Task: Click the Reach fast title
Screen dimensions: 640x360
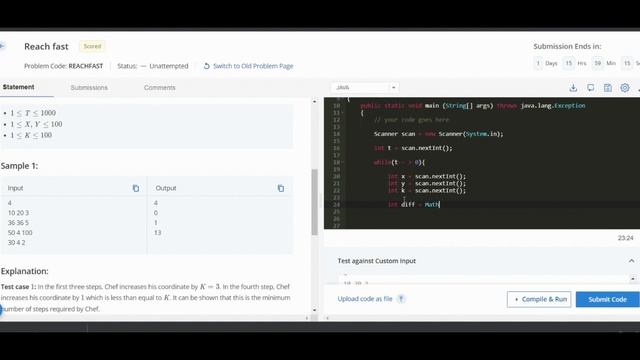Action: point(46,47)
